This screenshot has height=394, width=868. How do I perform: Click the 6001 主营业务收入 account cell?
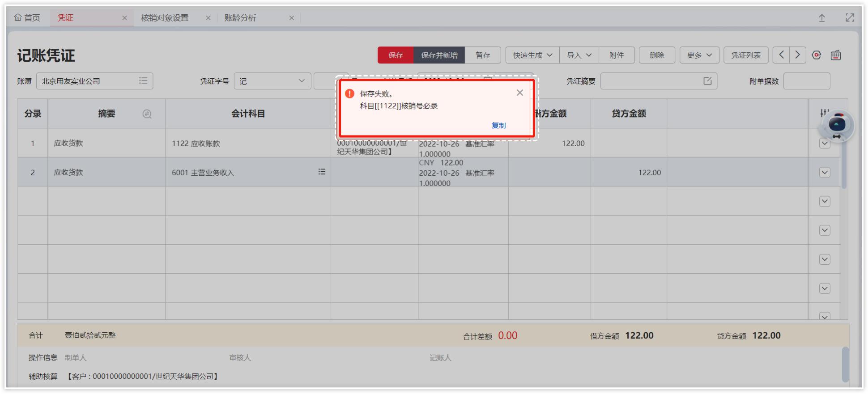(248, 172)
